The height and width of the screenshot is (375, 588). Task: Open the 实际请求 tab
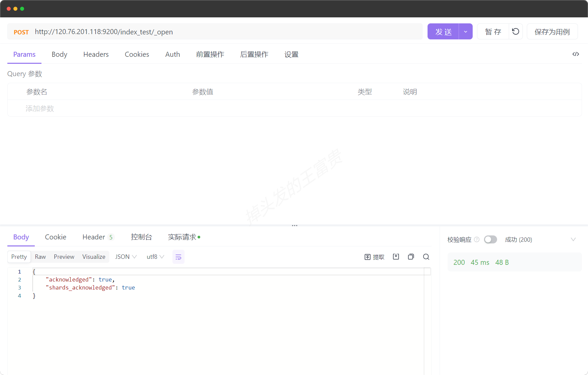(x=184, y=237)
